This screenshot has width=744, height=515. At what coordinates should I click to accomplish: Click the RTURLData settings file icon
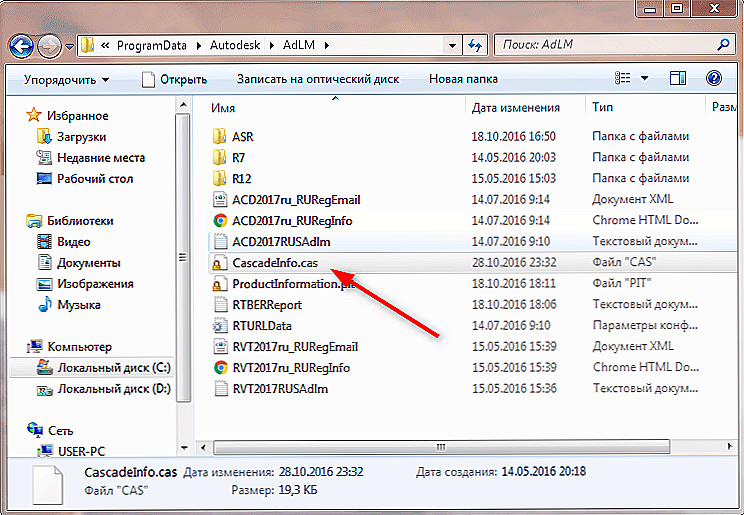click(x=220, y=326)
